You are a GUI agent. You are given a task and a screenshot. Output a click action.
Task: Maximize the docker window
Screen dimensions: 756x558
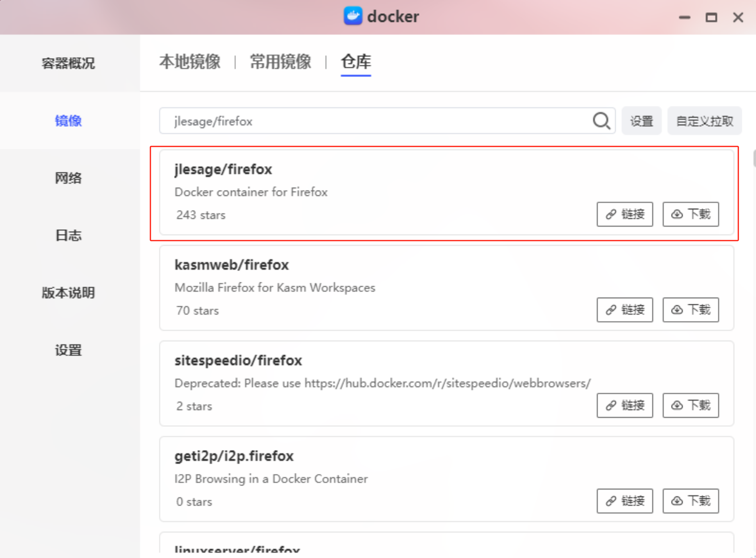coord(711,17)
